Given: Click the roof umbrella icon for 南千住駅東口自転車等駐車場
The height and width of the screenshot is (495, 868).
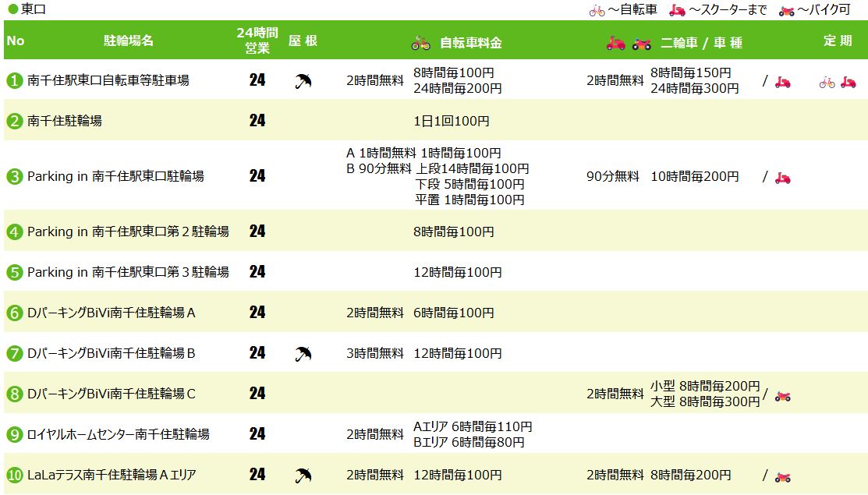Looking at the screenshot, I should pos(303,81).
